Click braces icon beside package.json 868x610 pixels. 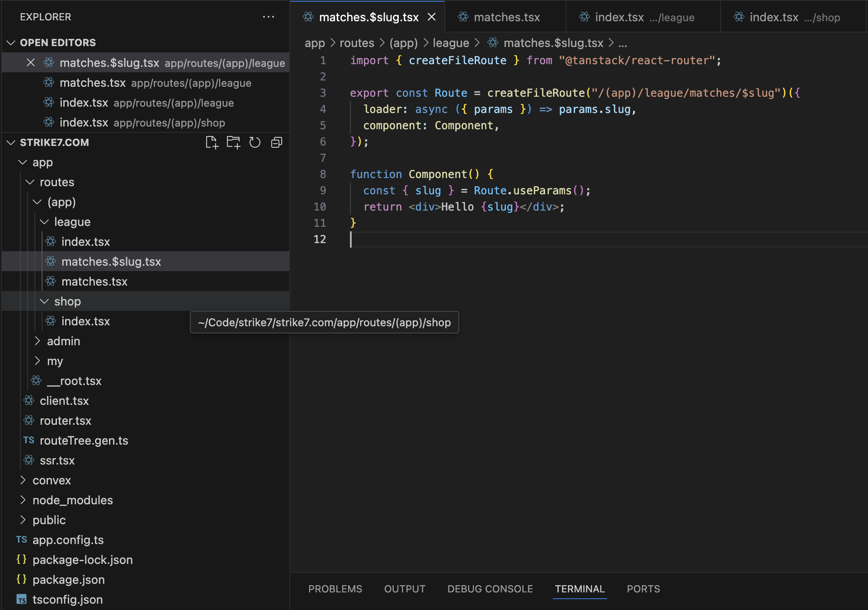pyautogui.click(x=22, y=579)
